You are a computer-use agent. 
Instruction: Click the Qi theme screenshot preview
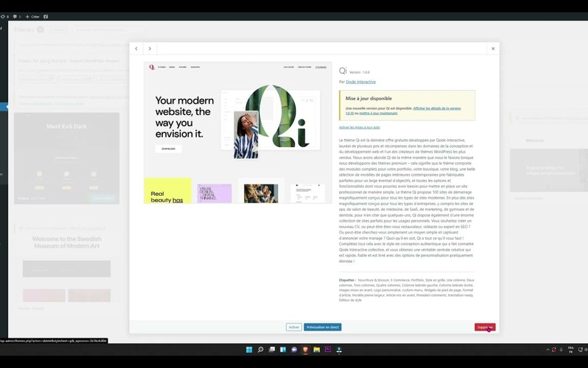click(x=238, y=132)
